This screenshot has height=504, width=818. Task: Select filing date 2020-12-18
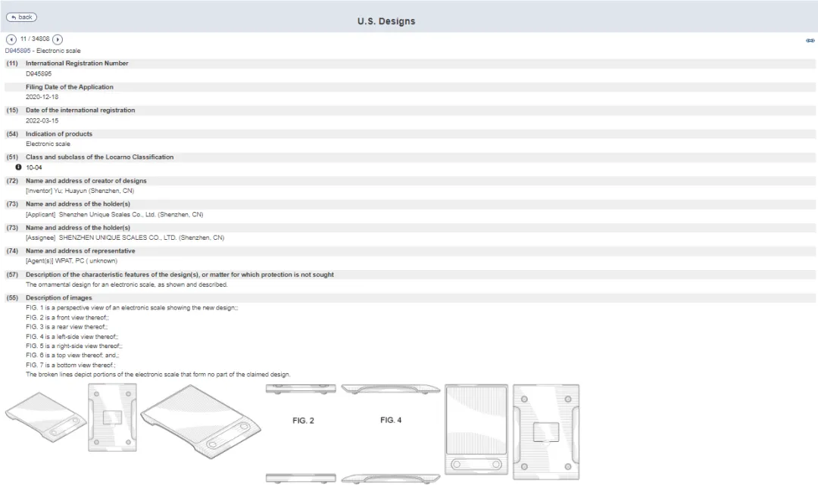(x=42, y=98)
